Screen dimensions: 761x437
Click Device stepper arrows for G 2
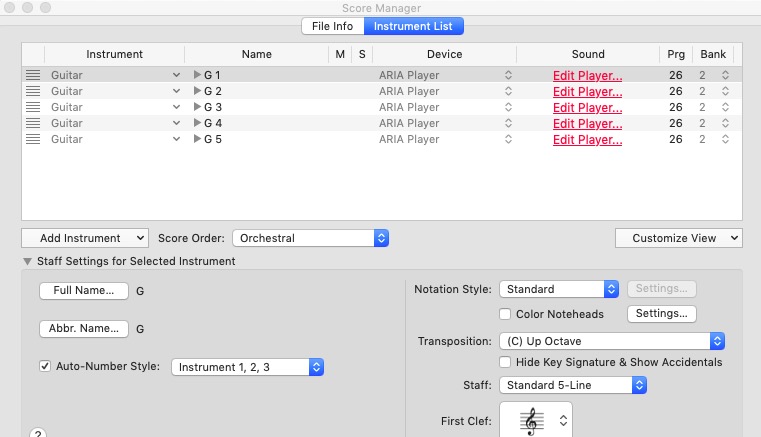507,91
